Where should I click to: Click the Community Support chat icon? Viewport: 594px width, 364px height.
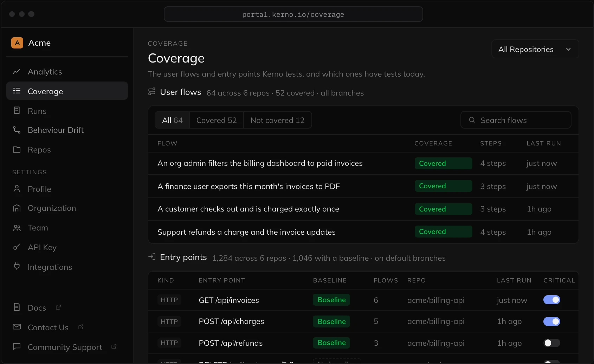17,346
